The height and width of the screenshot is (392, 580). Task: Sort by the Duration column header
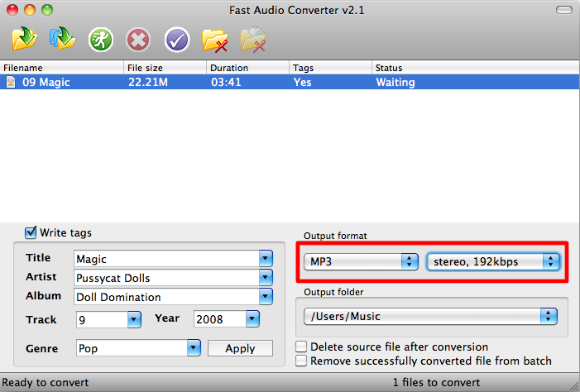tap(247, 68)
